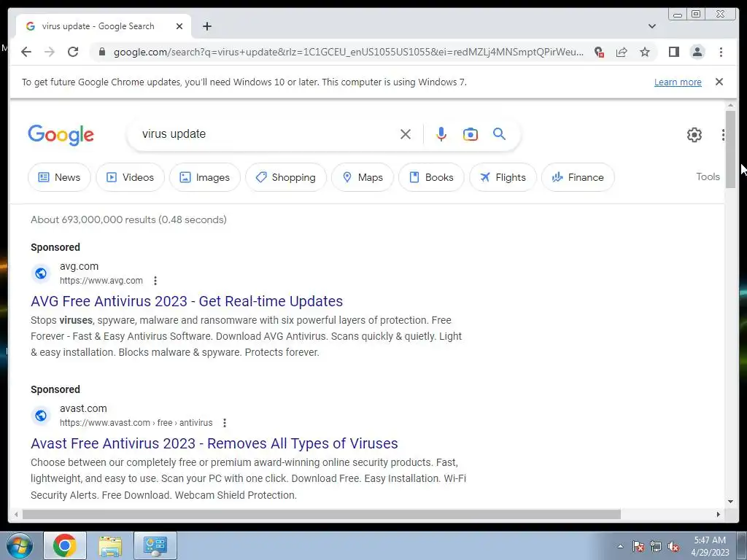The height and width of the screenshot is (560, 747).
Task: Click the avg.com site favicon
Action: [x=41, y=273]
